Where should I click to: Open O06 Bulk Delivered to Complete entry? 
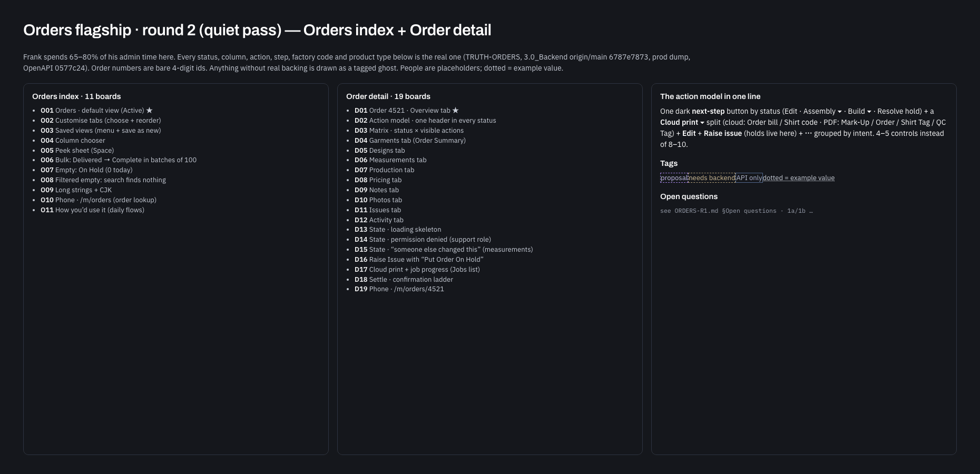119,160
